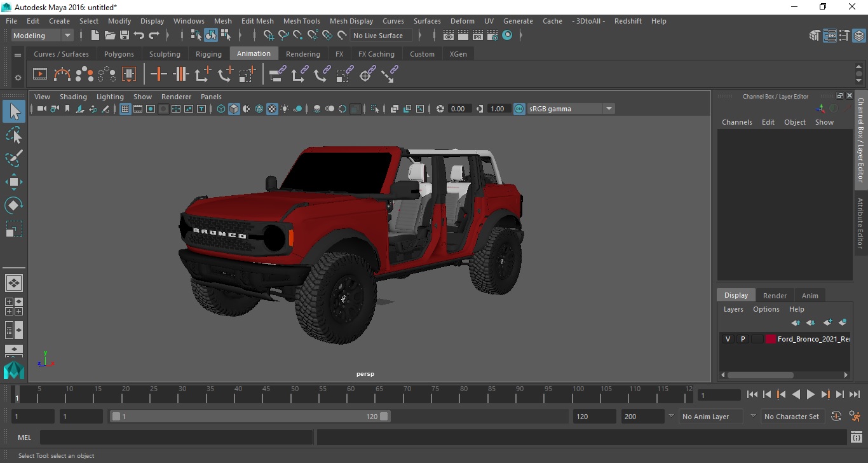Click the layer color swatch for Ford_Bronco

pos(771,339)
